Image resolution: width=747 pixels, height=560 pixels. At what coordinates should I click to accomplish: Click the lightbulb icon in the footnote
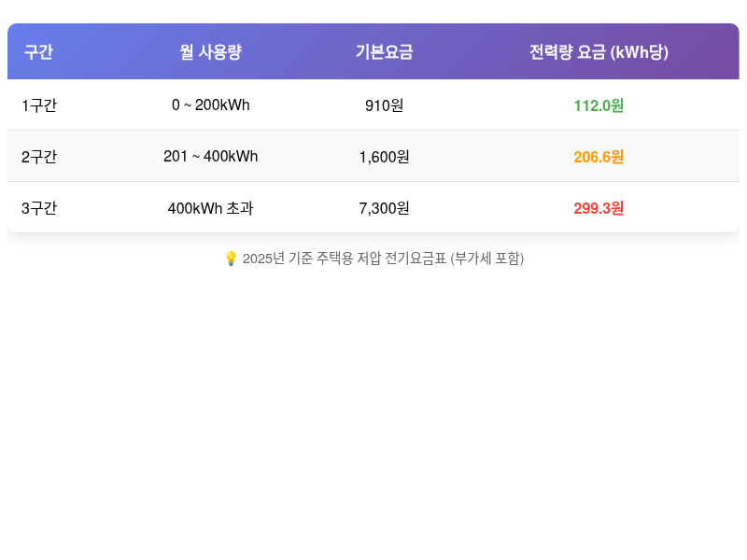(x=229, y=259)
